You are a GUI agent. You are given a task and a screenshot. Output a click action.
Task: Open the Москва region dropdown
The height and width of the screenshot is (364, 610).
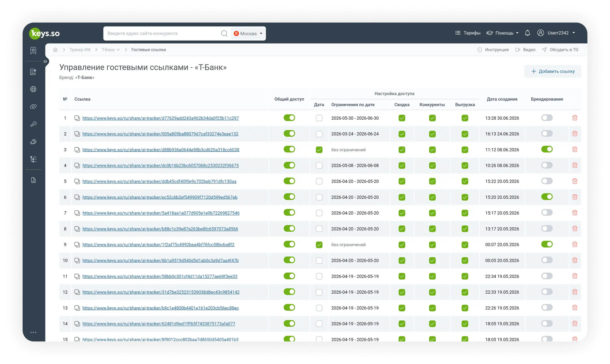(248, 33)
